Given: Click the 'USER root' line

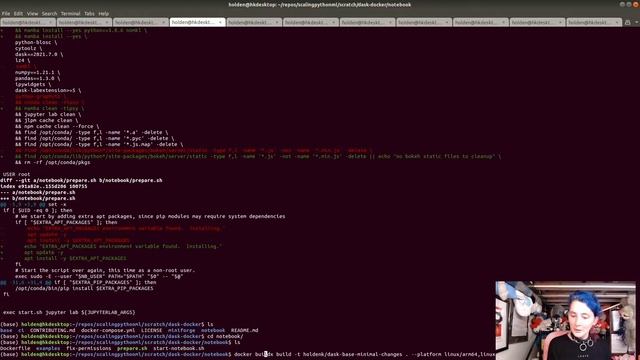Looking at the screenshot, I should 16,174.
